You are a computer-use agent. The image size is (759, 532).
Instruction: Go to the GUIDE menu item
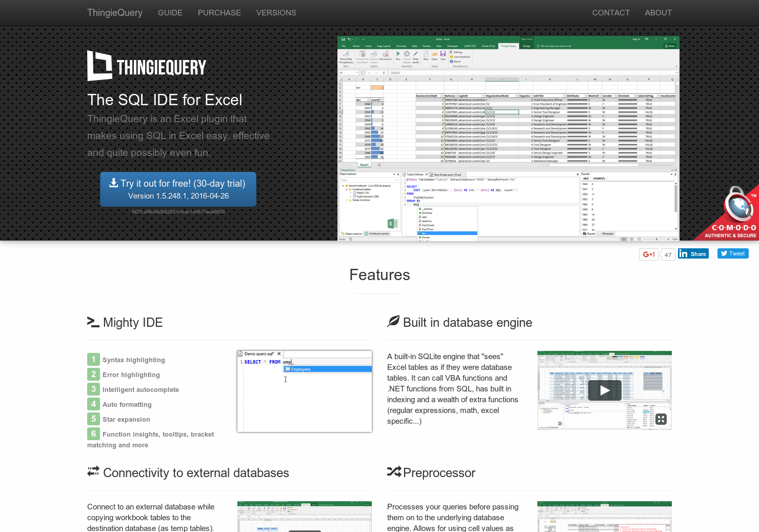click(170, 13)
